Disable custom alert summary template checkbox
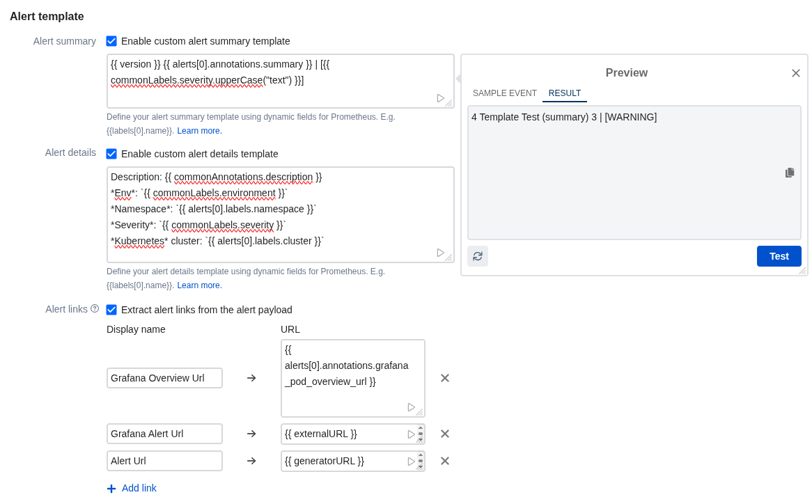 tap(111, 41)
